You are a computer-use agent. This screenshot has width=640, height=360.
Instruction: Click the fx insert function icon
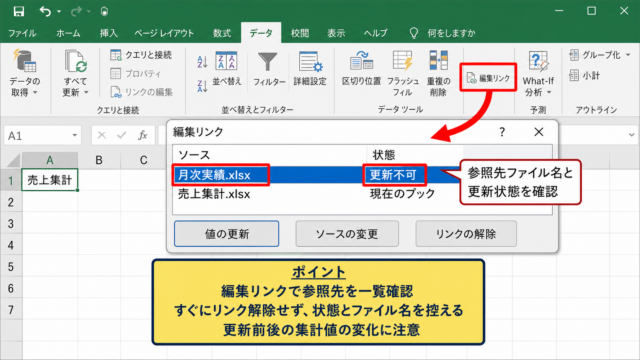142,136
